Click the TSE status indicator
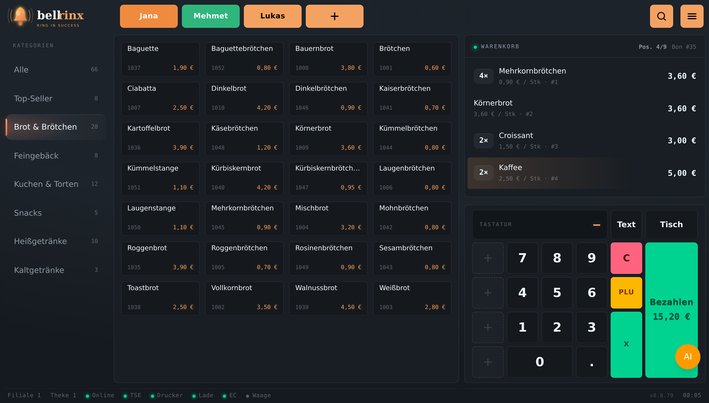 [x=132, y=396]
